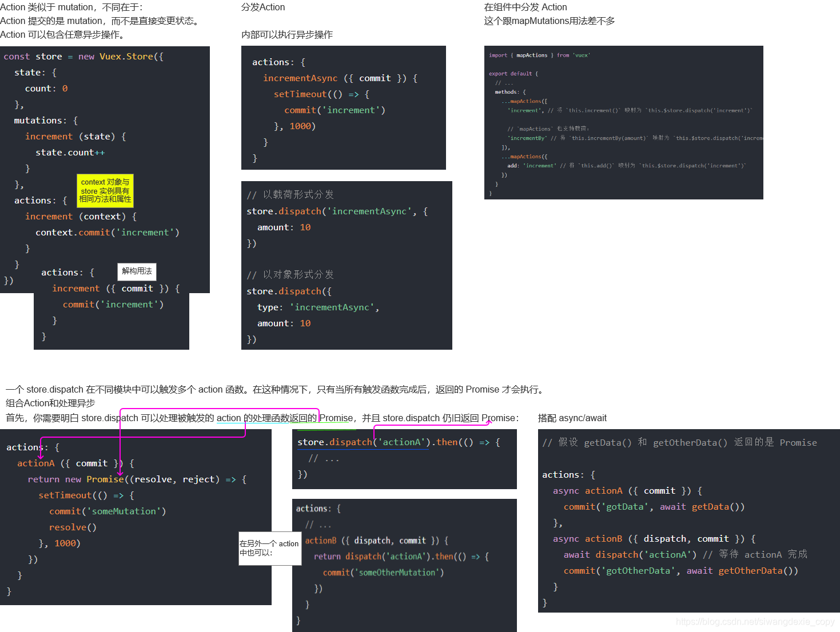Click the line '内部可以执行异步操作'

click(287, 35)
